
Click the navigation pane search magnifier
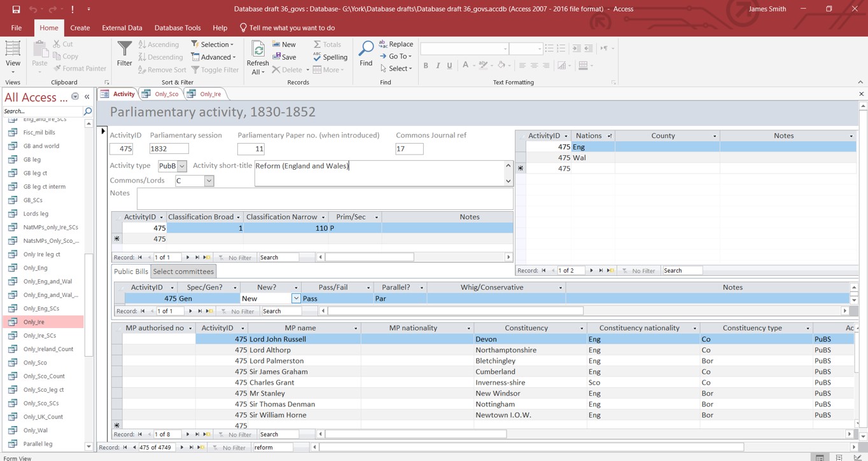[x=88, y=111]
